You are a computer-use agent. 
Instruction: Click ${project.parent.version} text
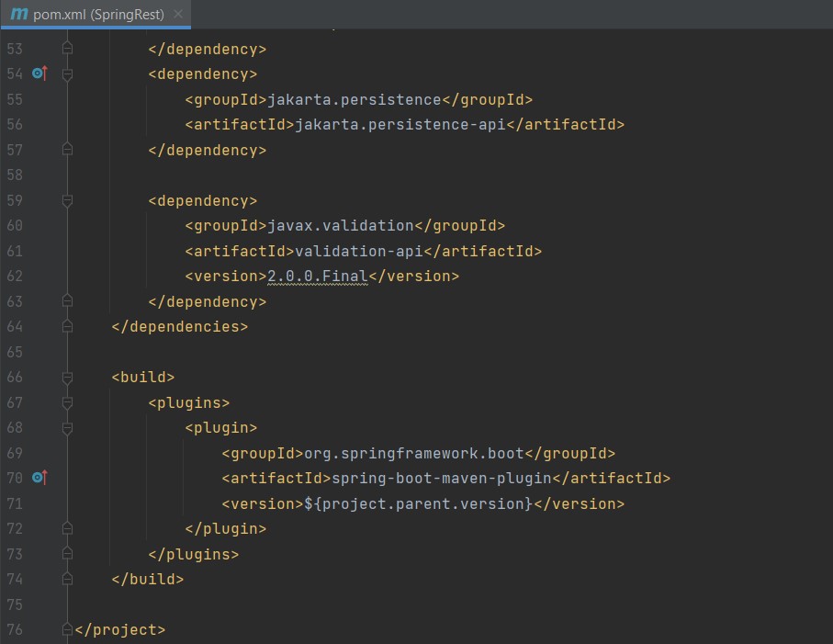419,503
